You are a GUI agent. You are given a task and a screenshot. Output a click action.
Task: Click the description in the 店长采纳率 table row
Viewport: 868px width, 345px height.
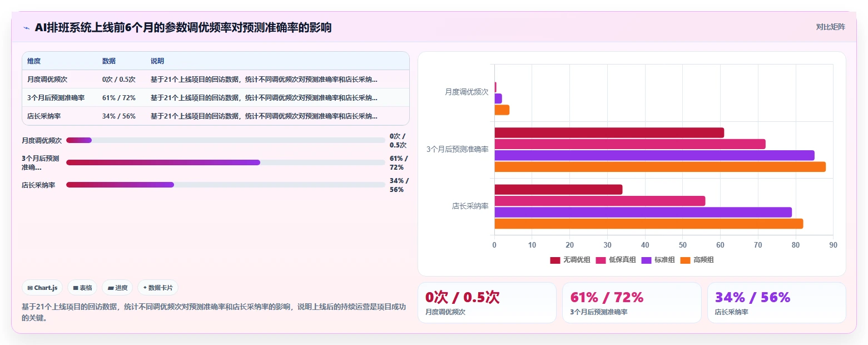tap(264, 116)
